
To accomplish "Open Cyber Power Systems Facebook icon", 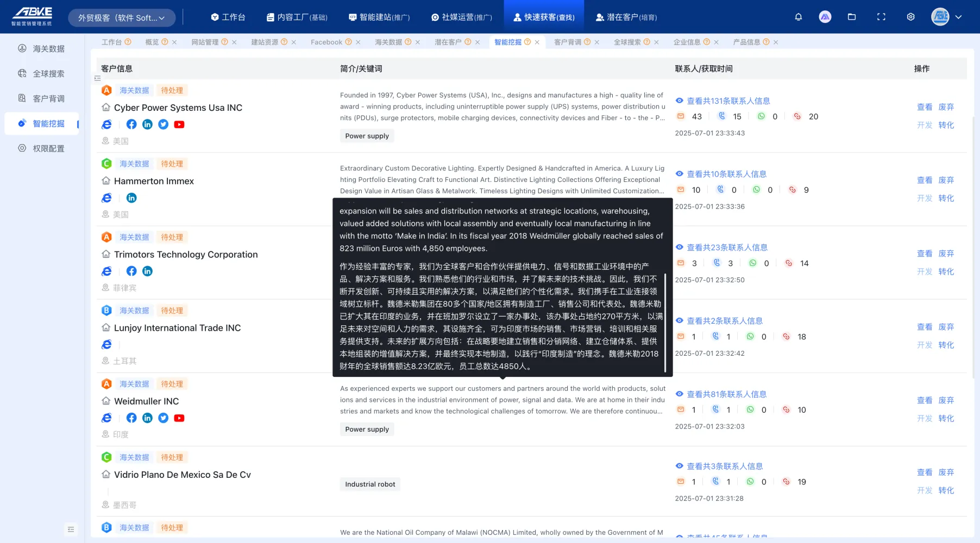I will (131, 124).
